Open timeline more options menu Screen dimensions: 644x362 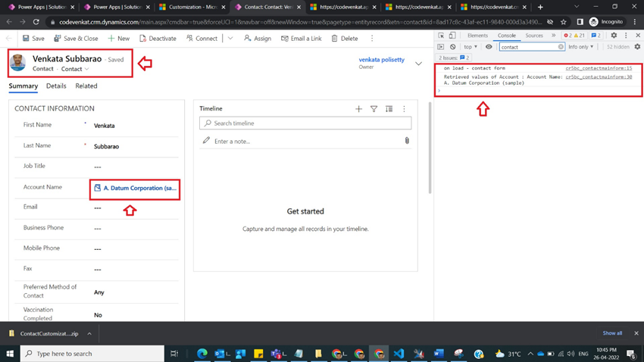(404, 109)
